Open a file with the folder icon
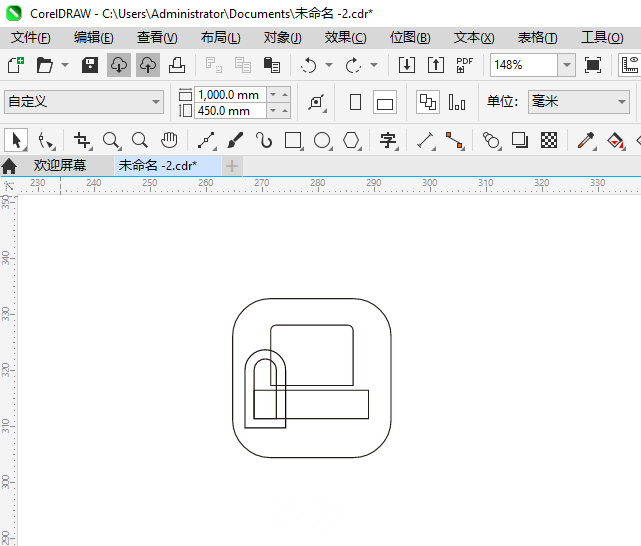641x546 pixels. coord(45,65)
